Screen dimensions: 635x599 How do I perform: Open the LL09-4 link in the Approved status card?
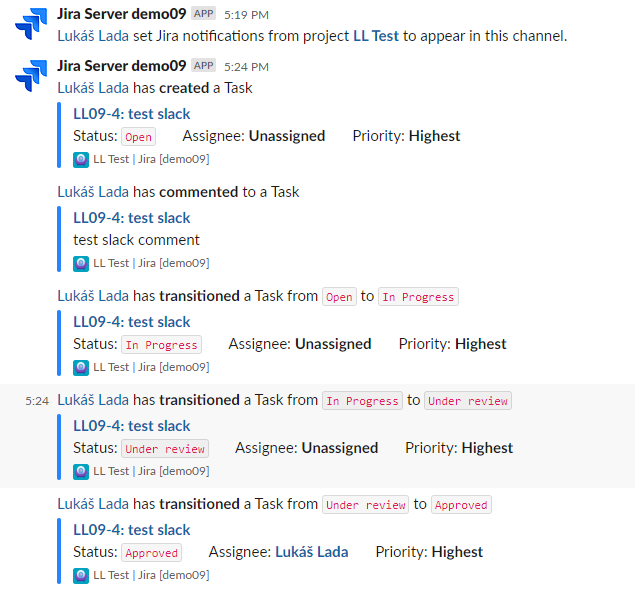[x=132, y=530]
